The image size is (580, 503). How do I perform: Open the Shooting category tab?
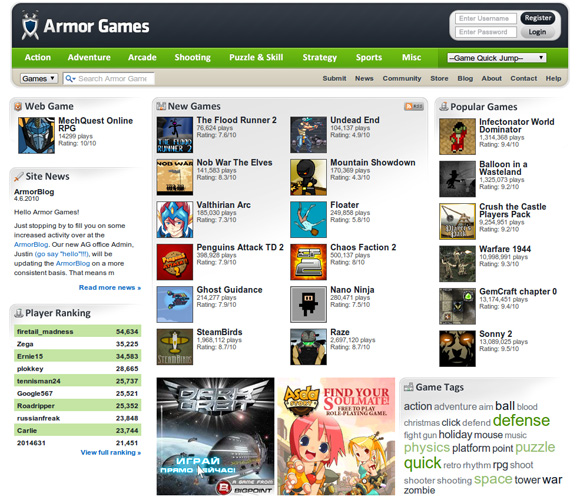(x=192, y=57)
